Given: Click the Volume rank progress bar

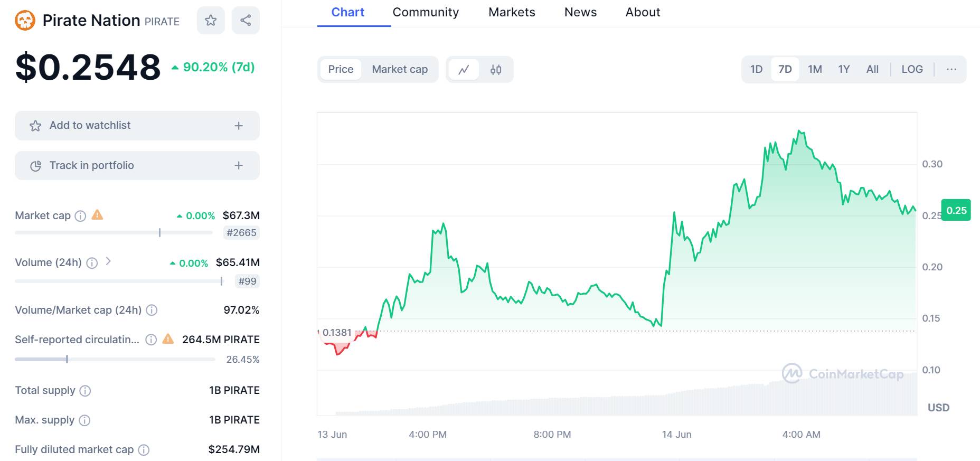Looking at the screenshot, I should click(x=119, y=281).
